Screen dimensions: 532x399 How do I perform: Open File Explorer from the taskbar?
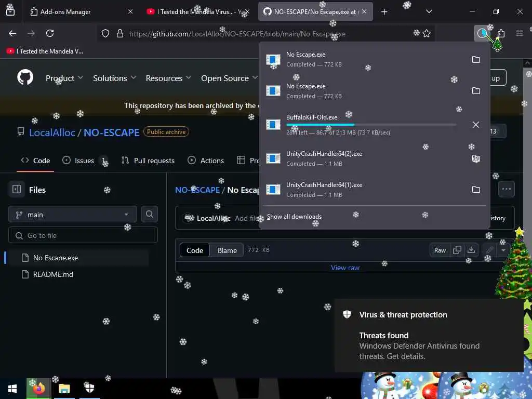click(x=64, y=389)
